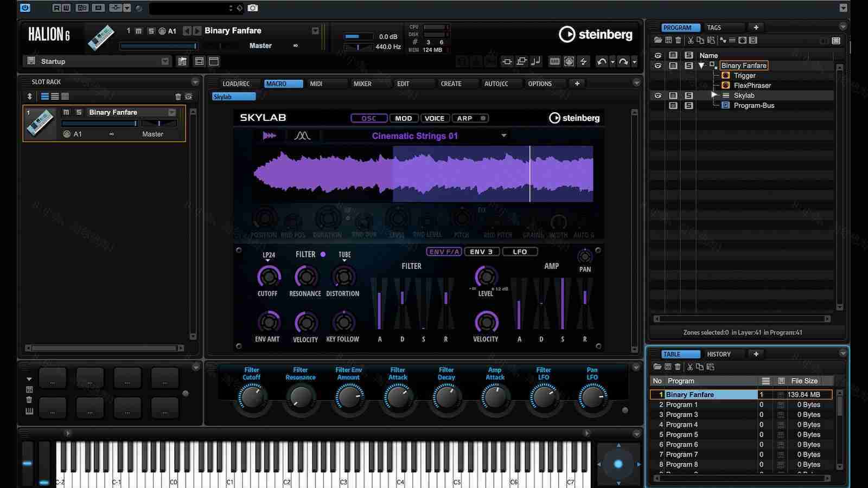Open the Cinematic Strings 01 preset dropdown

pyautogui.click(x=504, y=136)
